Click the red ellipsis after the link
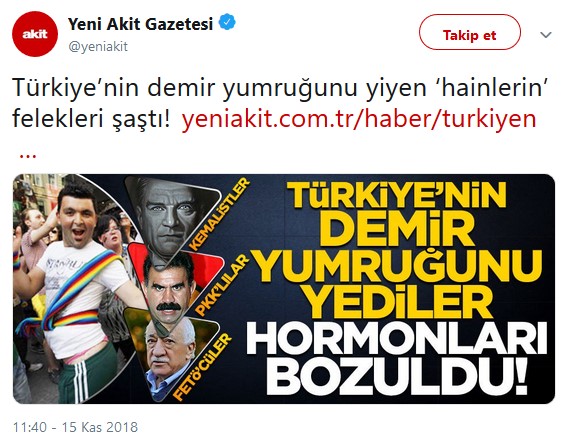The image size is (562, 444). click(27, 154)
